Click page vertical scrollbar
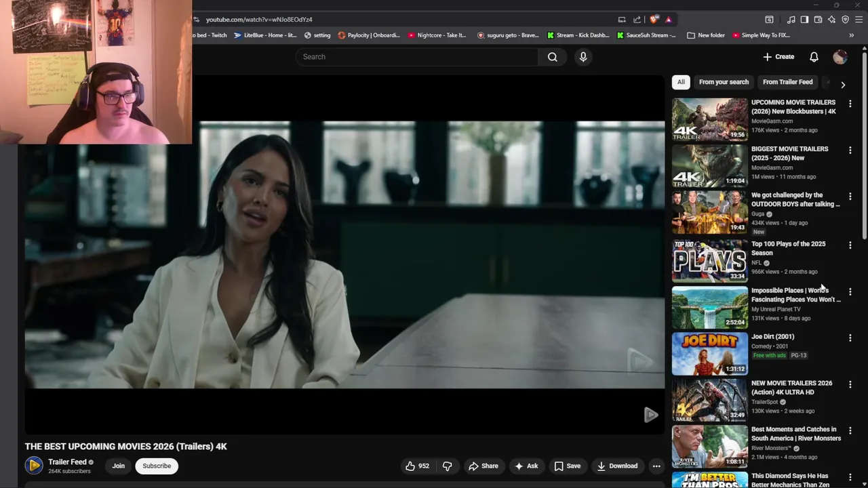 click(865, 146)
